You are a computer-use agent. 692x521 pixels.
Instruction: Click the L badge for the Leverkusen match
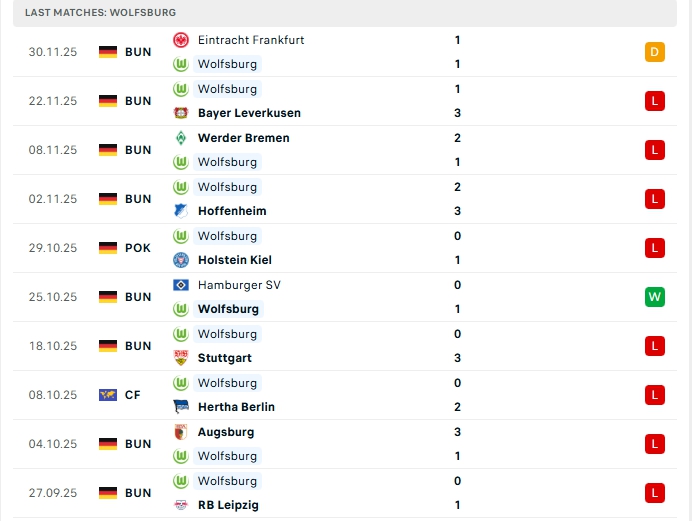[x=655, y=101]
